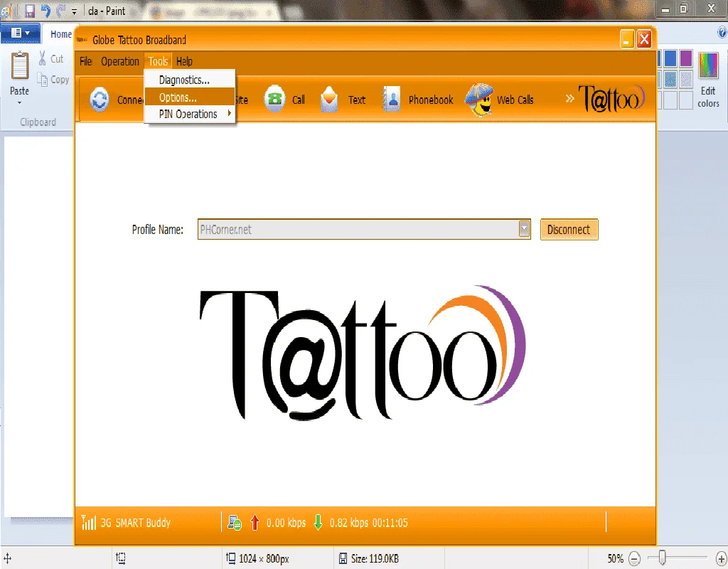The height and width of the screenshot is (569, 728).
Task: Click the 0.00 kbps upload rate
Action: pyautogui.click(x=286, y=523)
